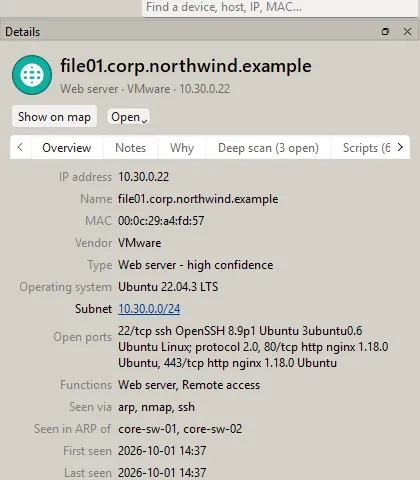Click the Subnet field label
Image resolution: width=420 pixels, height=480 pixels.
[x=93, y=309]
